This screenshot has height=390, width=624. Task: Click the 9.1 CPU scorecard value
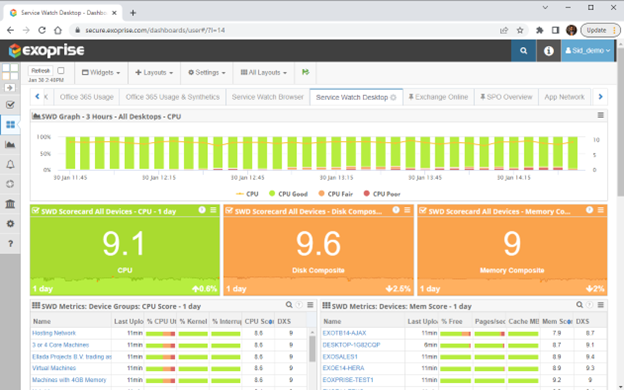(x=124, y=244)
